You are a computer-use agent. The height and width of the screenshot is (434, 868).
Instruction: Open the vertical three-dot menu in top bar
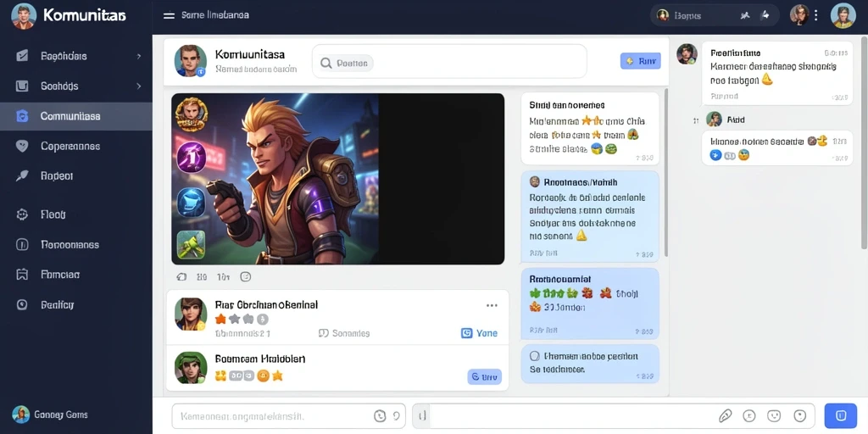[x=816, y=15]
